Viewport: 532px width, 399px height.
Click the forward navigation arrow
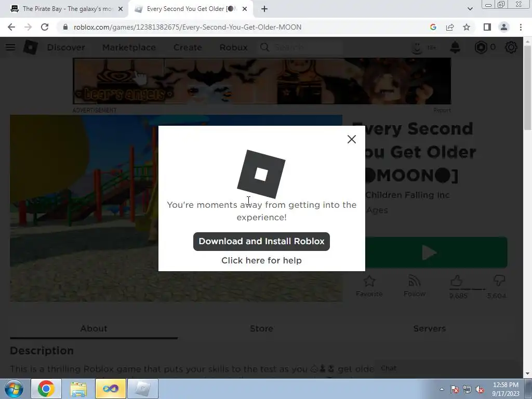pos(28,27)
